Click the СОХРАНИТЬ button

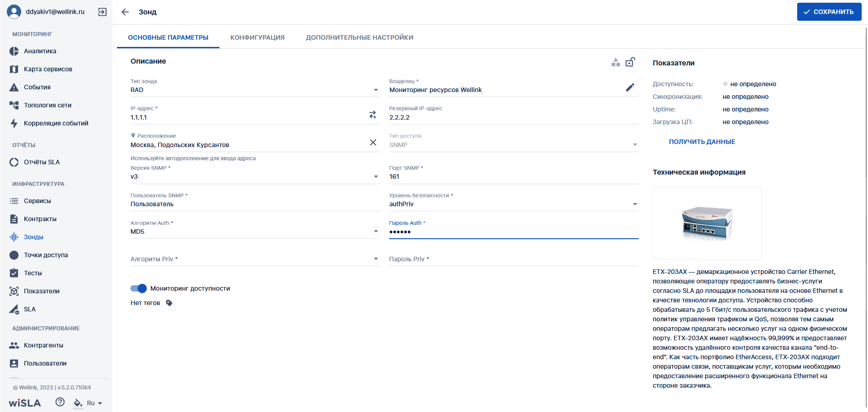click(829, 12)
